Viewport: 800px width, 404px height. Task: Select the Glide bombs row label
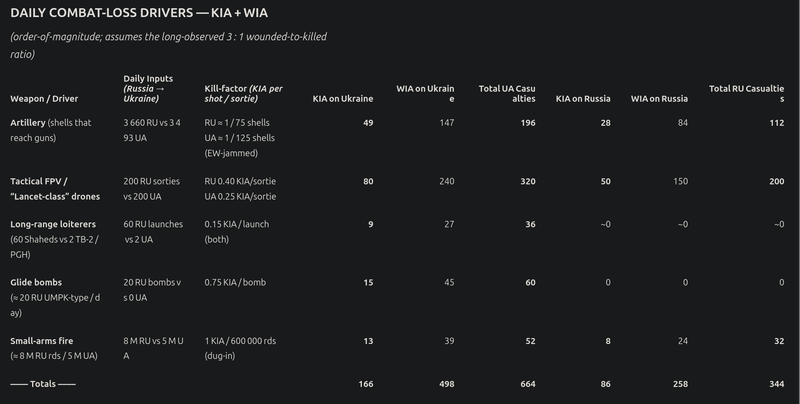(x=55, y=297)
